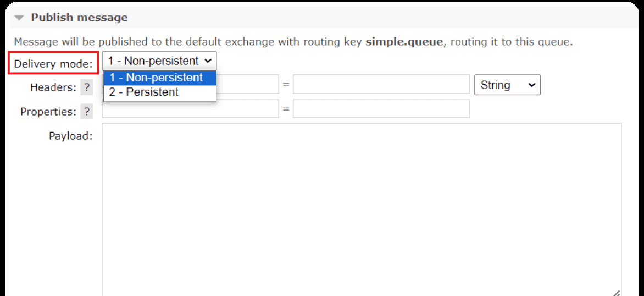Viewport: 644px width, 296px height.
Task: Click the Delivery mode label
Action: (53, 64)
